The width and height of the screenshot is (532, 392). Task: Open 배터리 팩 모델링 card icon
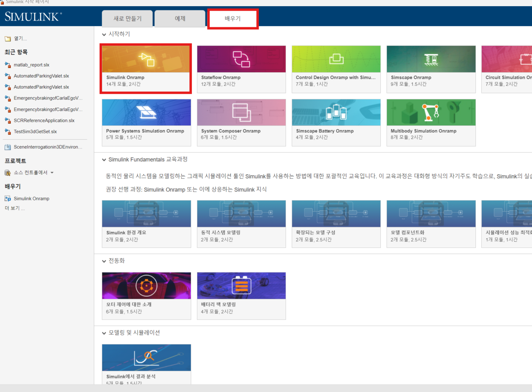pos(241,286)
